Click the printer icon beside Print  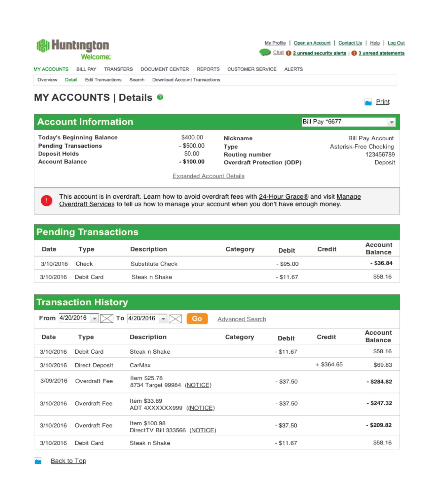tap(368, 102)
